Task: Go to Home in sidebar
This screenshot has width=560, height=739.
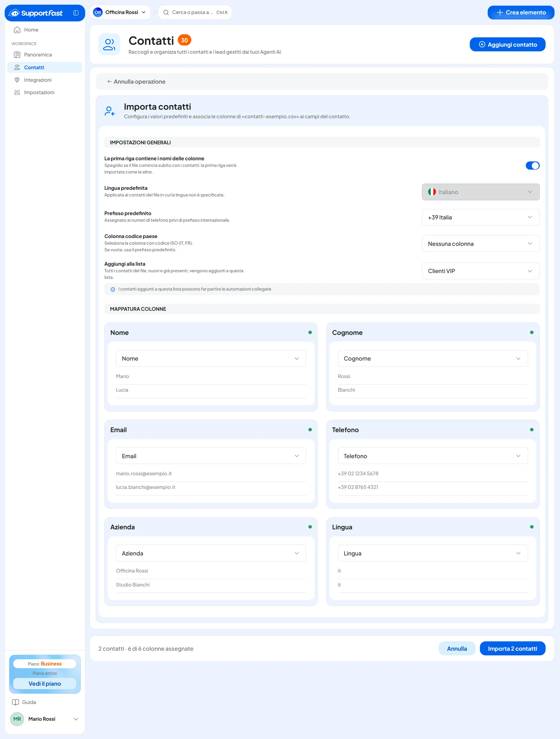Action: (x=45, y=30)
